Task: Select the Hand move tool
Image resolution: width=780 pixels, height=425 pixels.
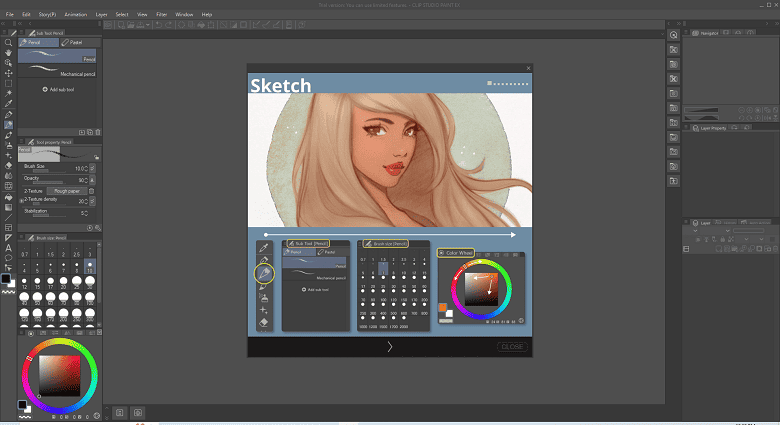Action: (x=8, y=53)
